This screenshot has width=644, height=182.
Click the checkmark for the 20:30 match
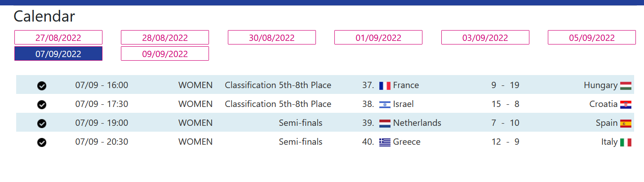pyautogui.click(x=42, y=142)
